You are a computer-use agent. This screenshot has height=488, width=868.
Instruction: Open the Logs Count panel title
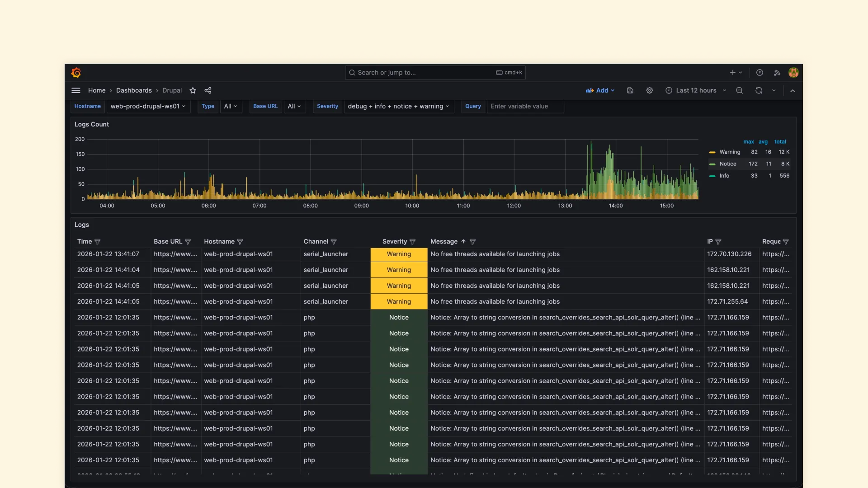[x=92, y=125]
